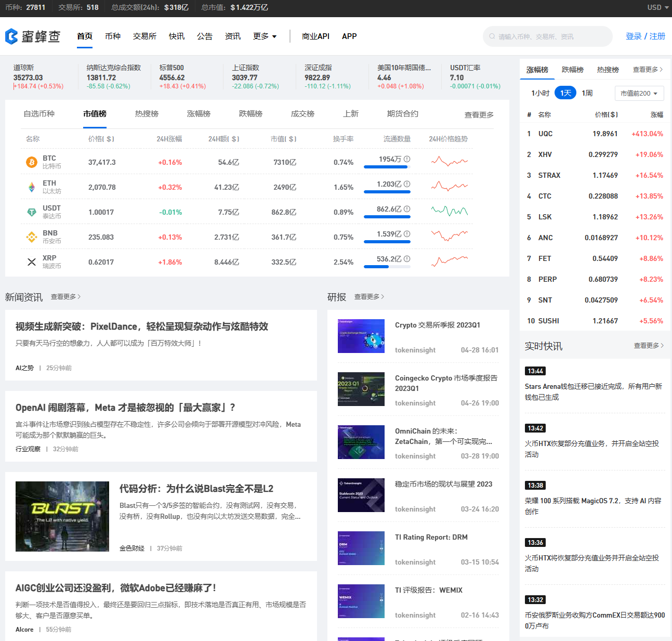This screenshot has height=641, width=672.
Task: Open the USD currency dropdown
Action: click(657, 7)
